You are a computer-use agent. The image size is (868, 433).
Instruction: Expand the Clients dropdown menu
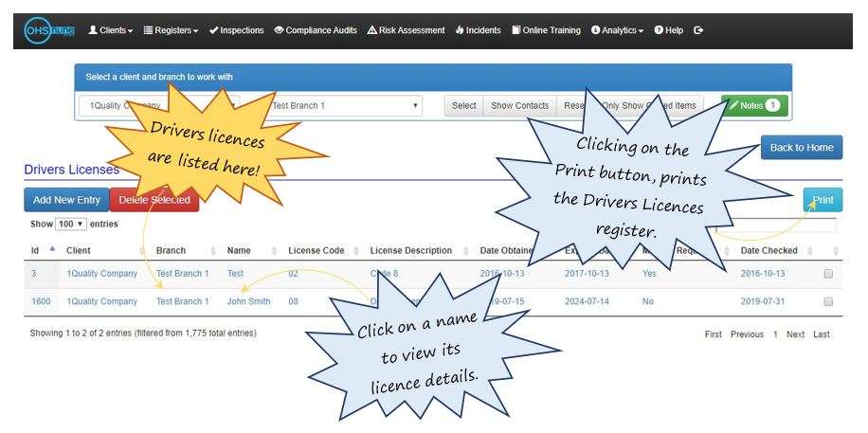(x=110, y=30)
